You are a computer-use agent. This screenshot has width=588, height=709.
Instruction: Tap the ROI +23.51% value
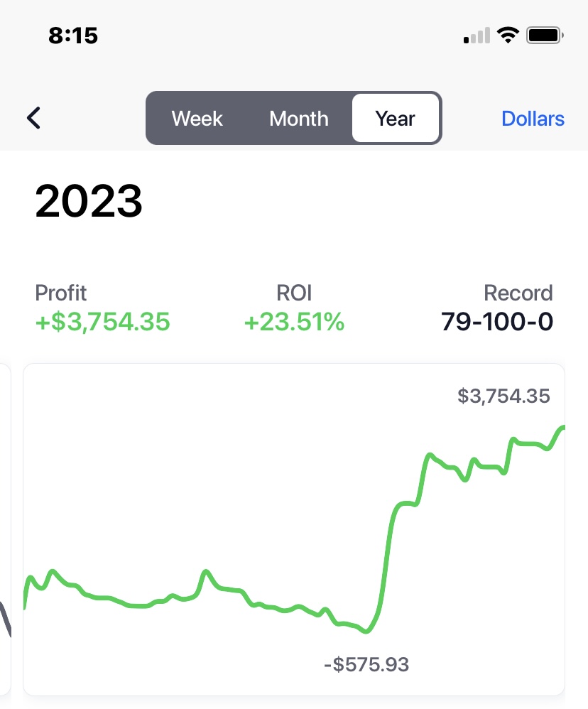click(294, 322)
